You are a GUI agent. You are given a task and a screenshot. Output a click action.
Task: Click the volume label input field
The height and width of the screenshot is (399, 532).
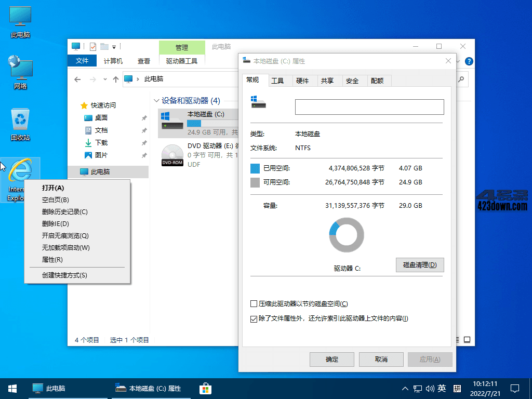369,107
